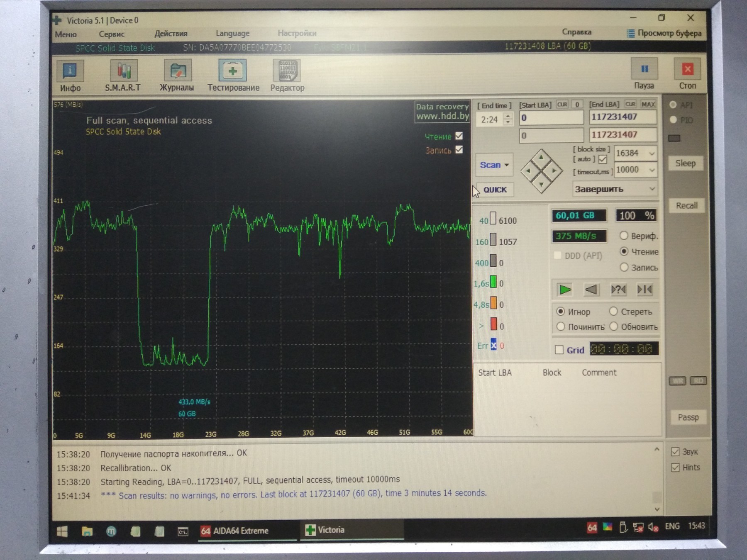Stop the scan with the Стоп icon
The height and width of the screenshot is (560, 747).
coord(687,73)
